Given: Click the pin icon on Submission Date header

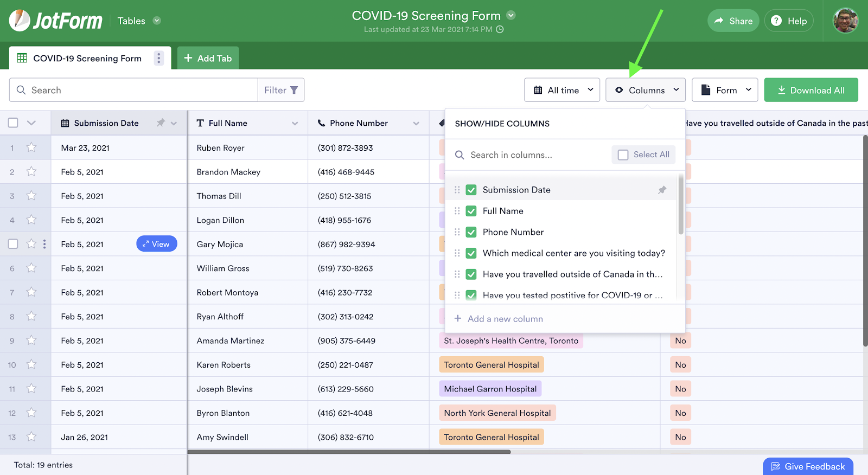Looking at the screenshot, I should click(x=161, y=123).
